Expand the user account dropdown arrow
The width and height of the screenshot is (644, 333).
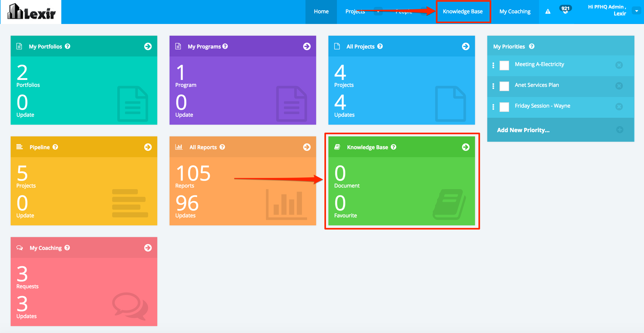click(x=637, y=11)
